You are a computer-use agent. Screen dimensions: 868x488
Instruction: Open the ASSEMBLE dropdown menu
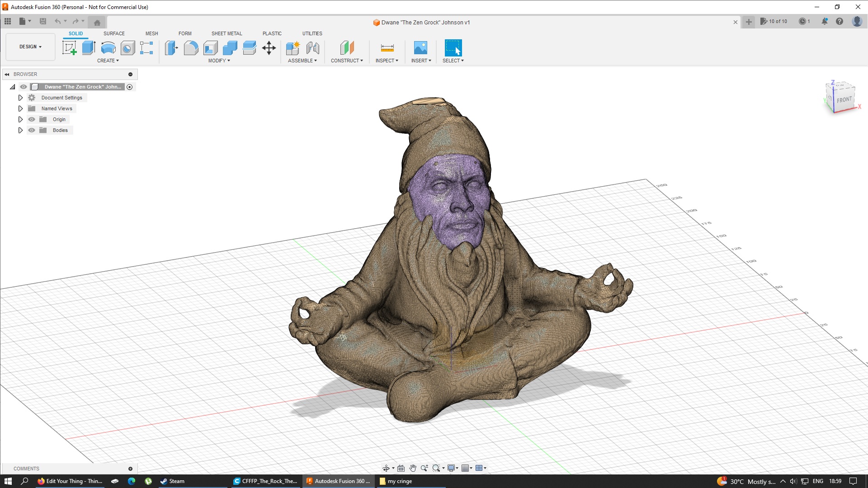(x=302, y=61)
